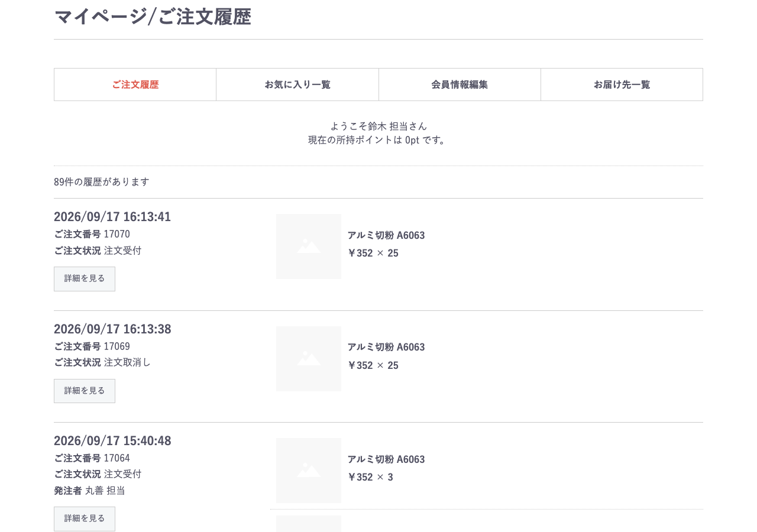View details for order 17070
757x532 pixels.
[x=85, y=279]
